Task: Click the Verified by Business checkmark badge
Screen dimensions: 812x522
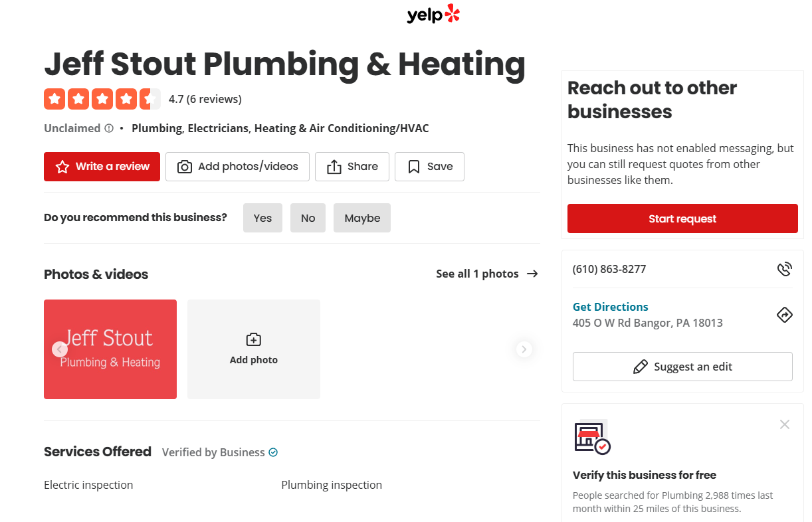Action: 273,452
